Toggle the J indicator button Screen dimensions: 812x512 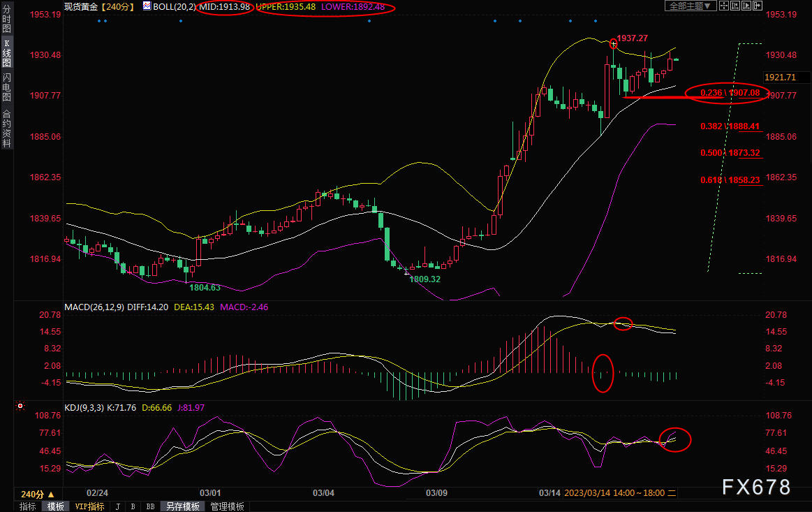(117, 506)
